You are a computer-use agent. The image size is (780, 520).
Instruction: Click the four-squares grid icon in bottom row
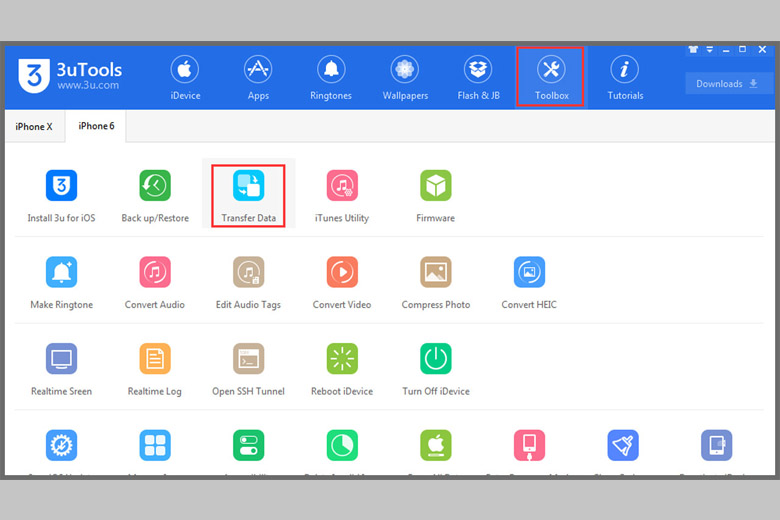tap(155, 445)
